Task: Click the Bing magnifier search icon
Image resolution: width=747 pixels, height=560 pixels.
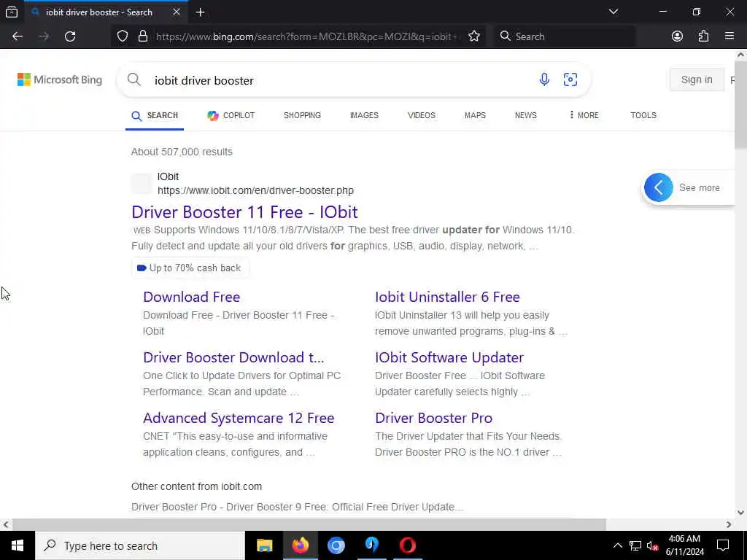Action: [x=134, y=79]
